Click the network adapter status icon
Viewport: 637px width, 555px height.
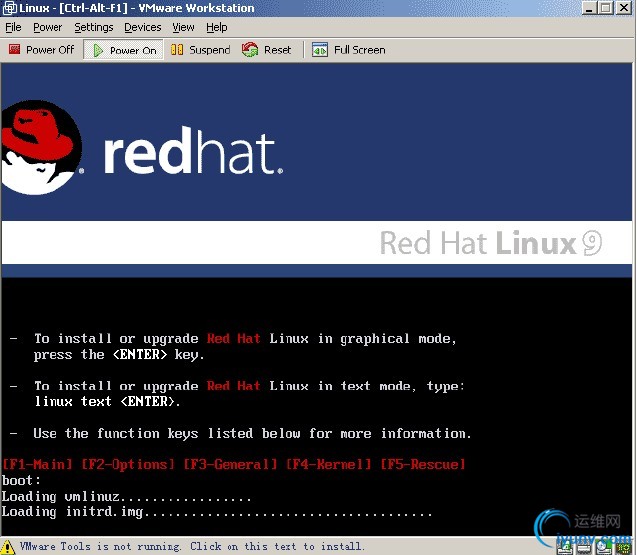click(623, 548)
